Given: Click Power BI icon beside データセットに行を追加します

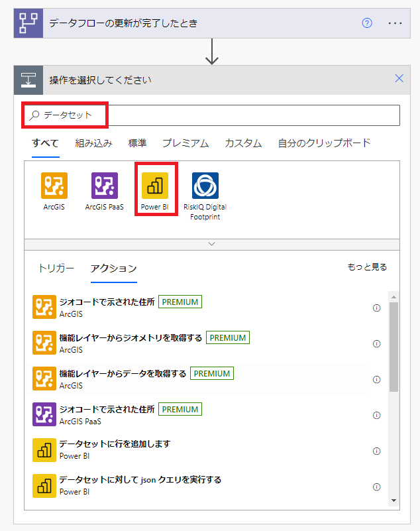Looking at the screenshot, I should pos(44,450).
